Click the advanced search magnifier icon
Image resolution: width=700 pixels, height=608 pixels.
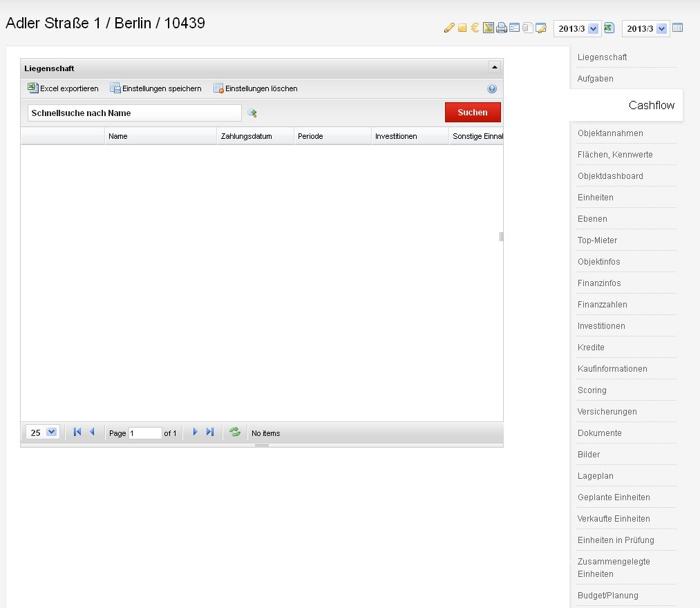pos(252,113)
